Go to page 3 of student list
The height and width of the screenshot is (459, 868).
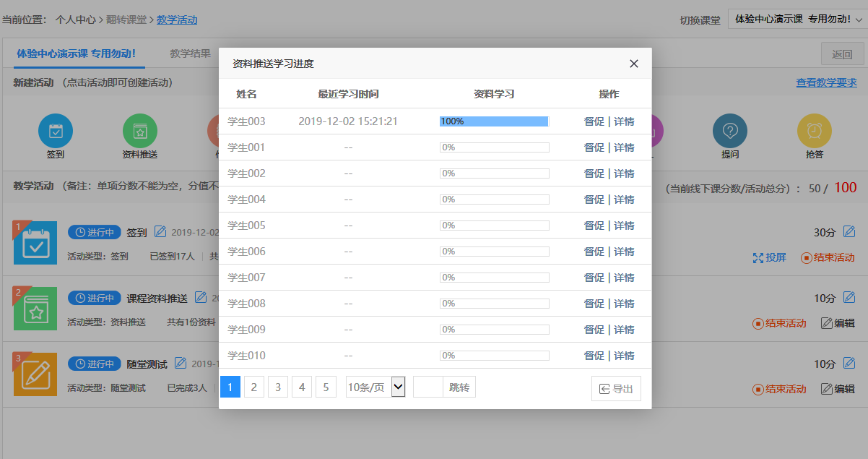coord(277,387)
